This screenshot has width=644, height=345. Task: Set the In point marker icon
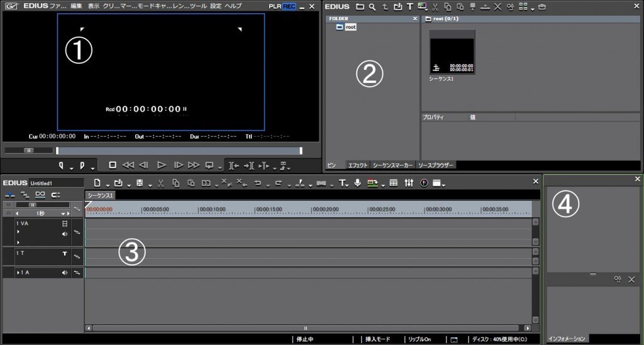pyautogui.click(x=61, y=166)
